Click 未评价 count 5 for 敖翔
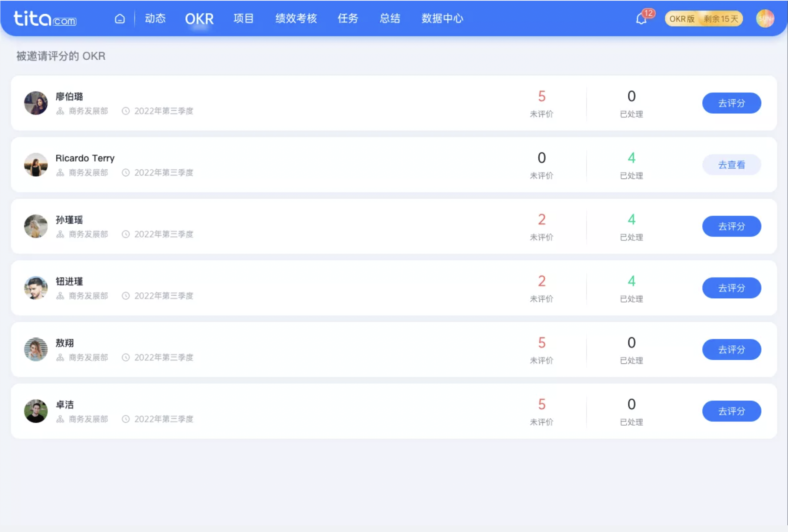 click(542, 343)
